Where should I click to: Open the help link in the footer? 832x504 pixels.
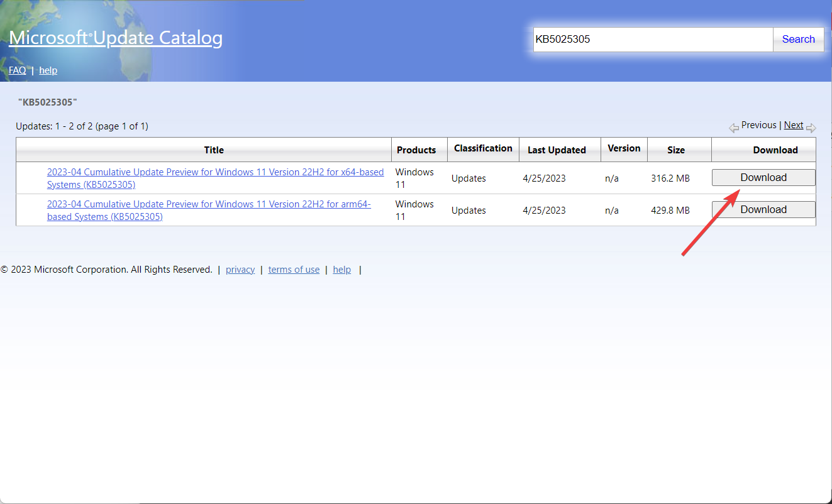tap(342, 270)
